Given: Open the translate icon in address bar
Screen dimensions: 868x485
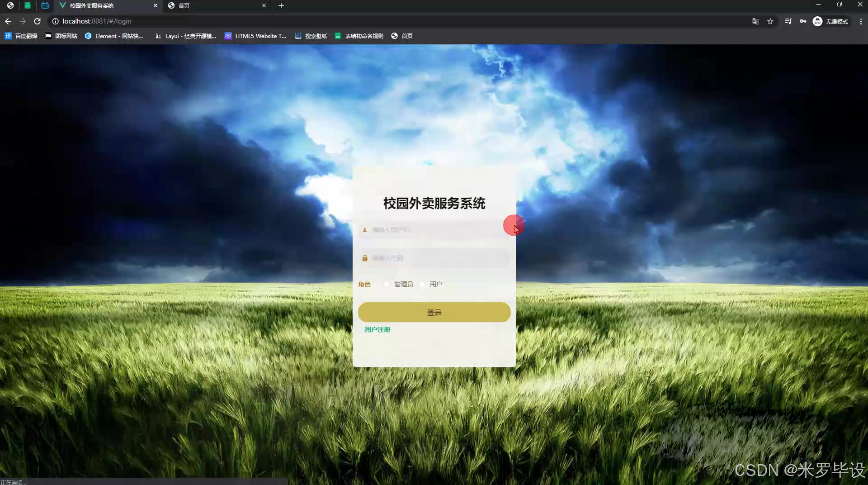Looking at the screenshot, I should click(x=755, y=21).
